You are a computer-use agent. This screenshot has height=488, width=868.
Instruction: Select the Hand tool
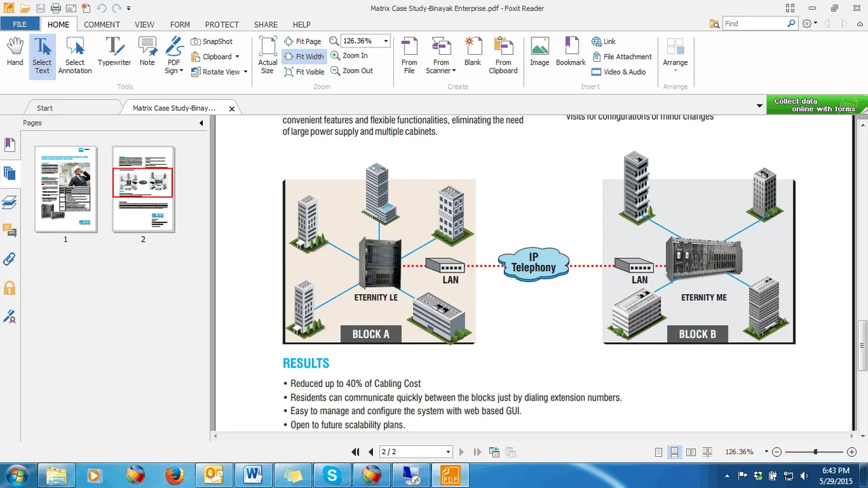pyautogui.click(x=15, y=53)
